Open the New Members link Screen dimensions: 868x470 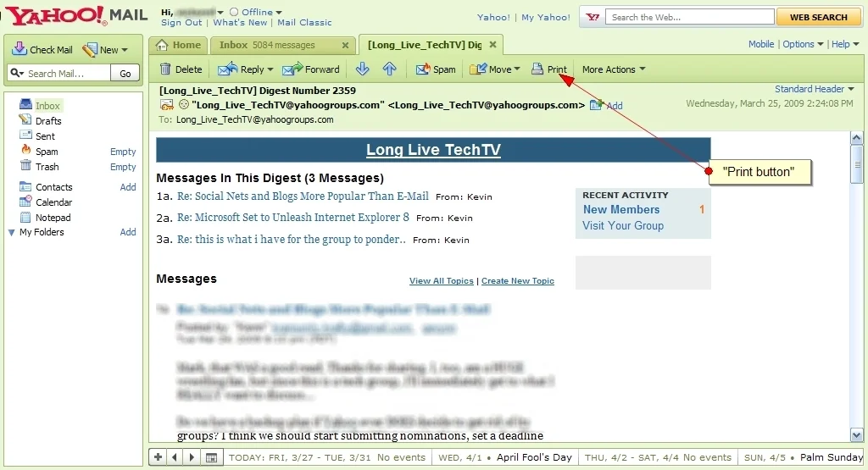(621, 209)
